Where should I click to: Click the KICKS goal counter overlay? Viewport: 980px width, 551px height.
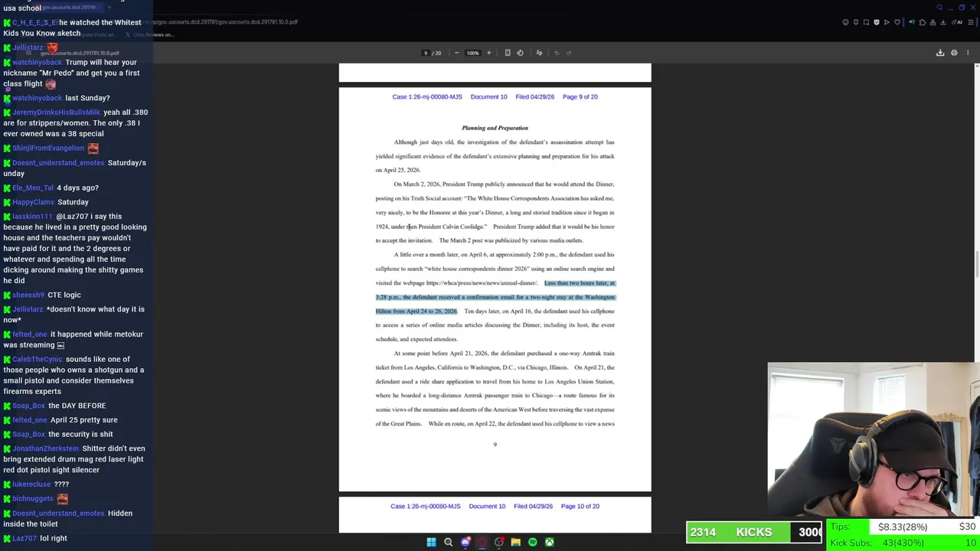pos(754,532)
